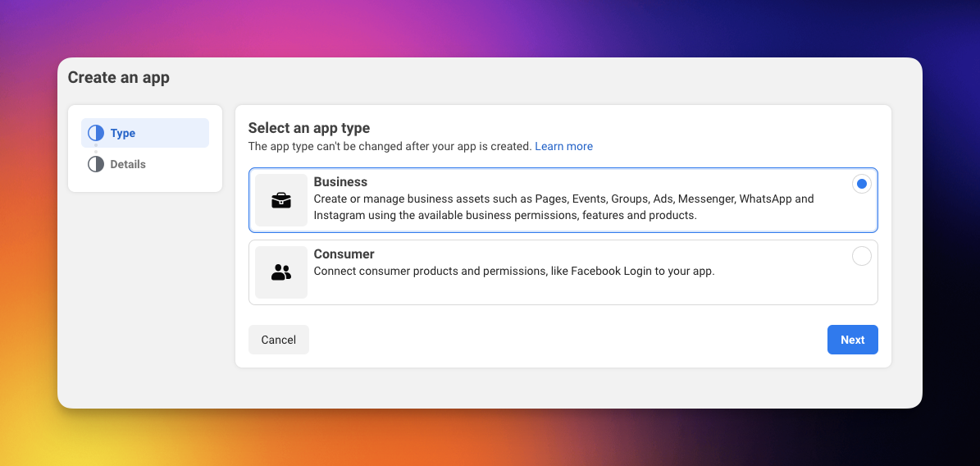
Task: Select the Consumer radio button
Action: point(861,256)
